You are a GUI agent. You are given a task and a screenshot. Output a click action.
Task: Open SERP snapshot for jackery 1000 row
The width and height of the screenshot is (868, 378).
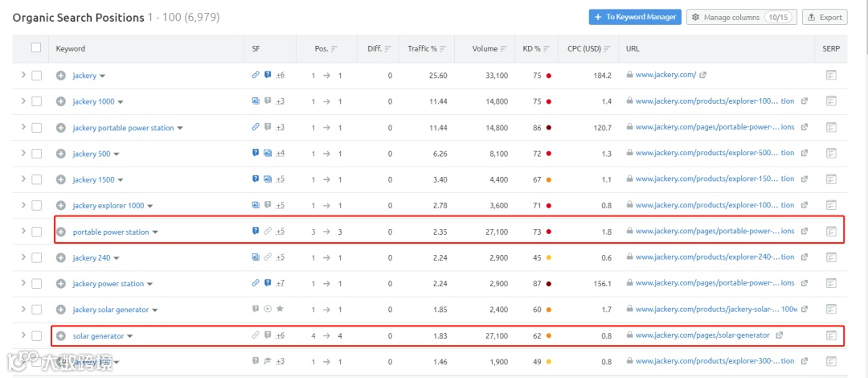(x=830, y=101)
